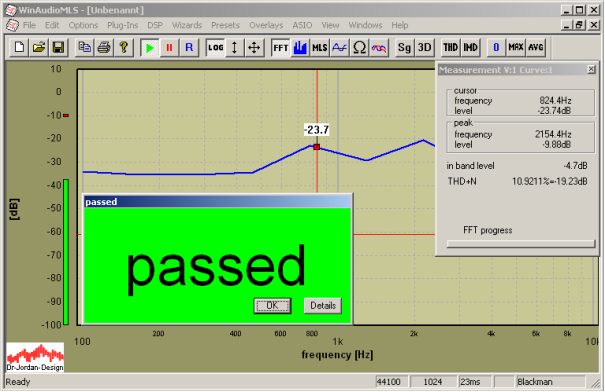The image size is (605, 392).
Task: Open the Sg spectrogram view
Action: pos(404,47)
